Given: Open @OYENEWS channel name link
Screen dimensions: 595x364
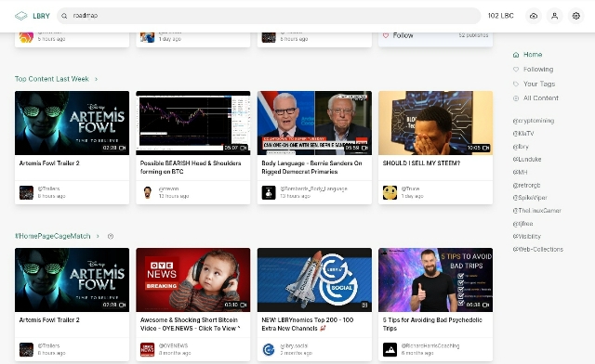Looking at the screenshot, I should (174, 345).
